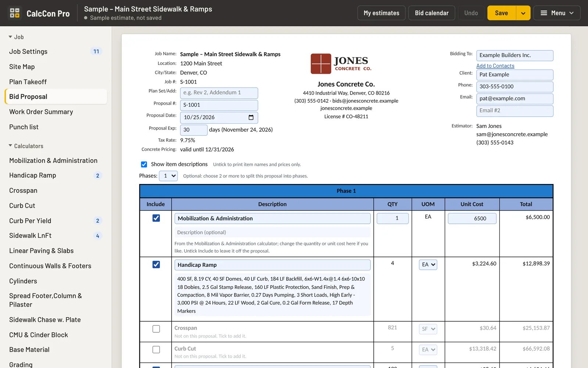The height and width of the screenshot is (368, 588).
Task: Click the CalcCon Pro calculator logo icon
Action: coord(15,13)
